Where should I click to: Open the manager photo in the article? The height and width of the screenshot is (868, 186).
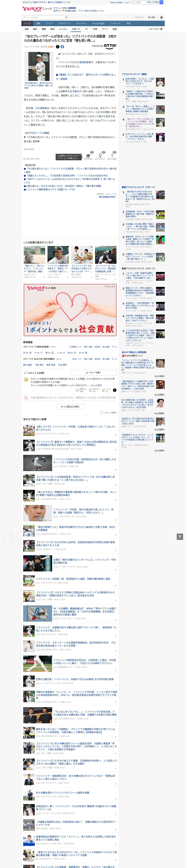(x=39, y=67)
